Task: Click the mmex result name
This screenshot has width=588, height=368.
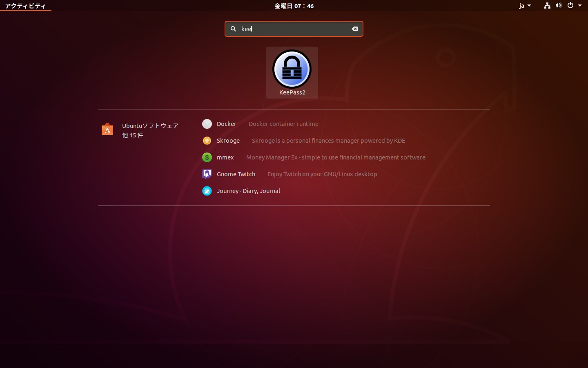Action: [225, 157]
